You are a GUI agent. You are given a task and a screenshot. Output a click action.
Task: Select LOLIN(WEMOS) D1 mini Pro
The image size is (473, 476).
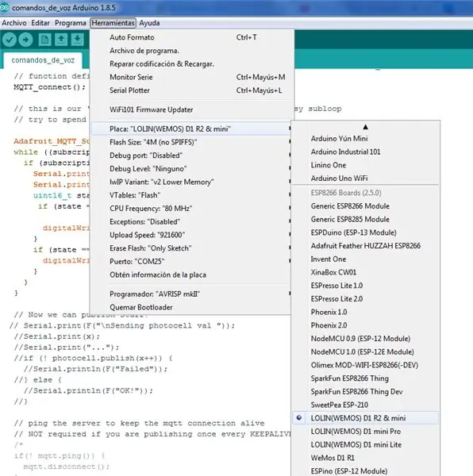click(x=366, y=432)
